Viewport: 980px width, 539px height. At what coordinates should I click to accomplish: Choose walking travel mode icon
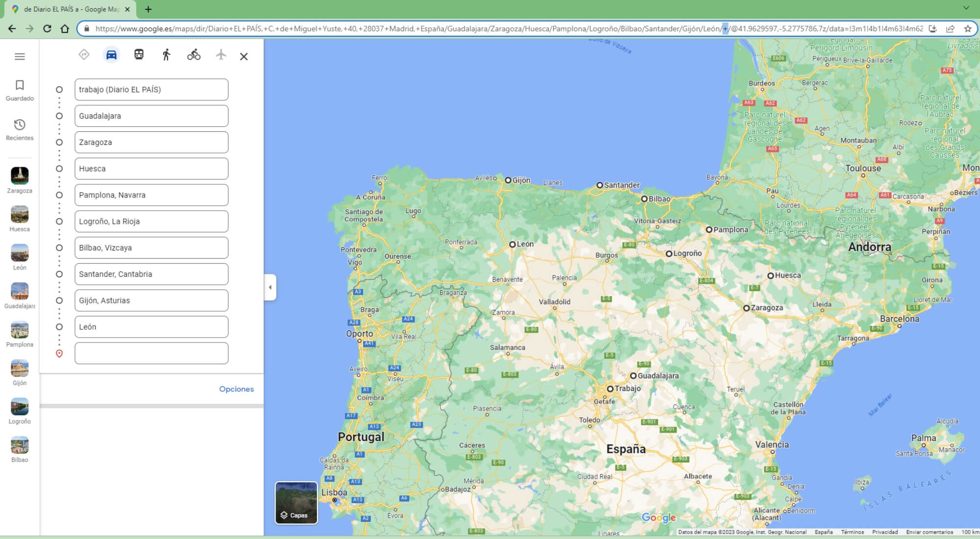coord(166,54)
